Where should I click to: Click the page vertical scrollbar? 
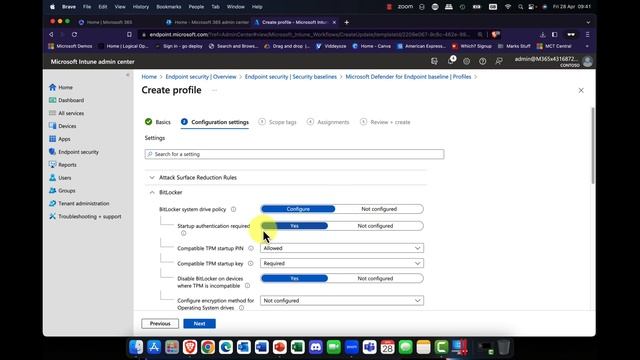point(593,146)
